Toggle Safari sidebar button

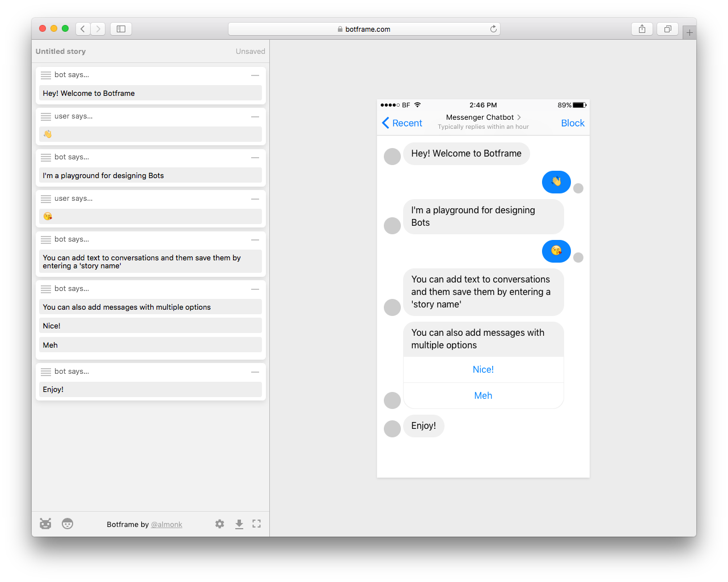tap(121, 29)
